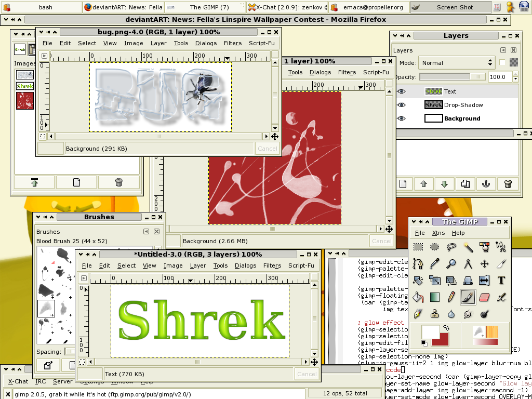Image resolution: width=532 pixels, height=399 pixels.
Task: Open File menu in bug.png window
Action: click(47, 43)
